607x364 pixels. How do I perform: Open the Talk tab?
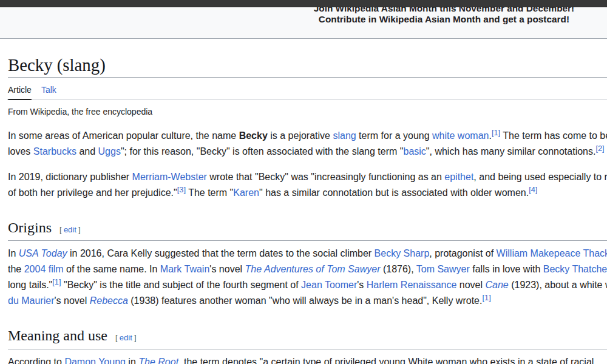point(49,90)
